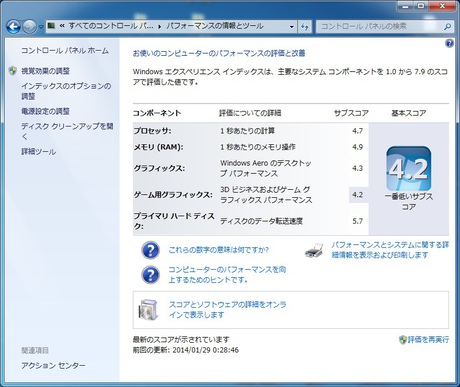Open 電源設定の調整 link
The height and width of the screenshot is (387, 460).
[45, 111]
